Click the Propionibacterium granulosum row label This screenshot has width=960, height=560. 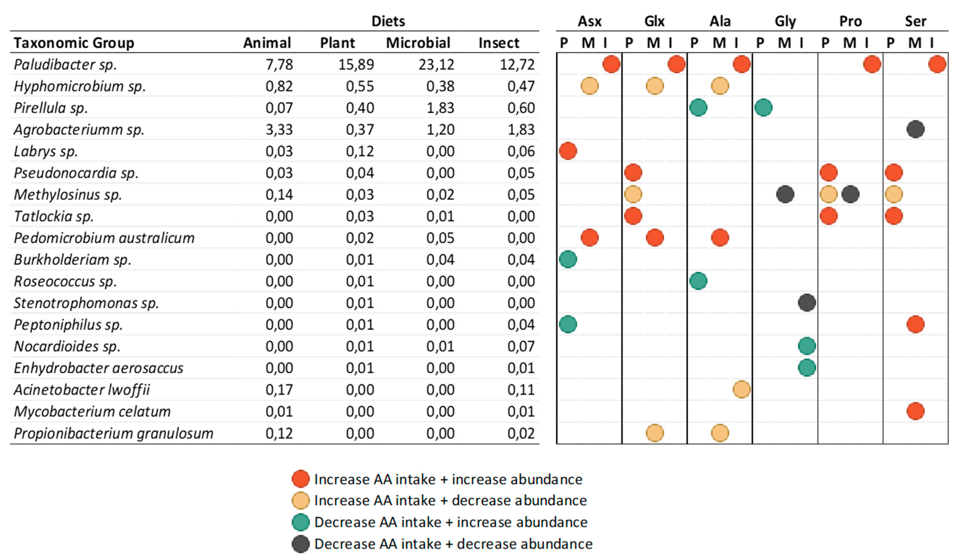pos(113,433)
